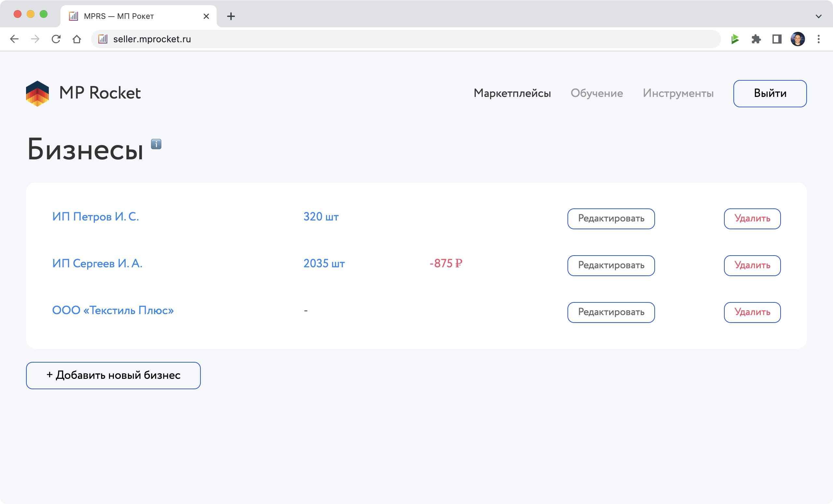The height and width of the screenshot is (504, 833).
Task: Navigate back with the back arrow
Action: pos(14,39)
